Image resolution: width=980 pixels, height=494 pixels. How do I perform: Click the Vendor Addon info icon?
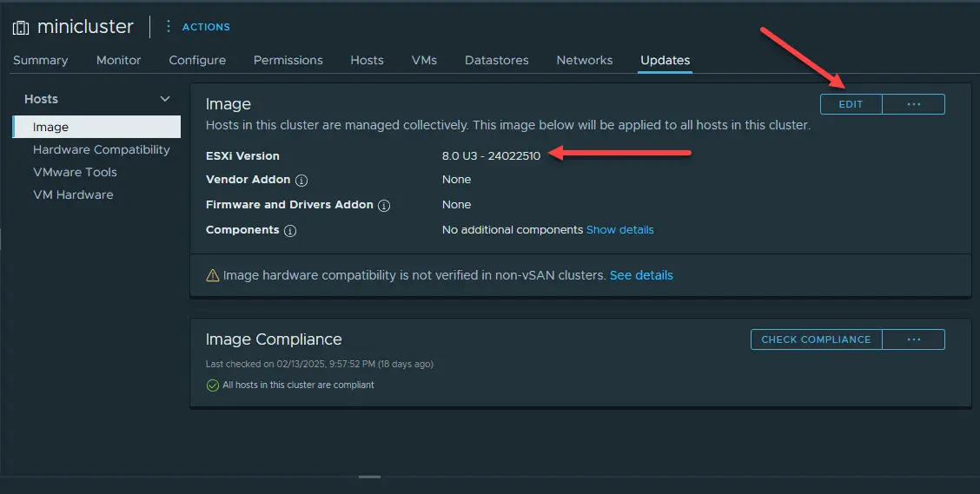[301, 181]
